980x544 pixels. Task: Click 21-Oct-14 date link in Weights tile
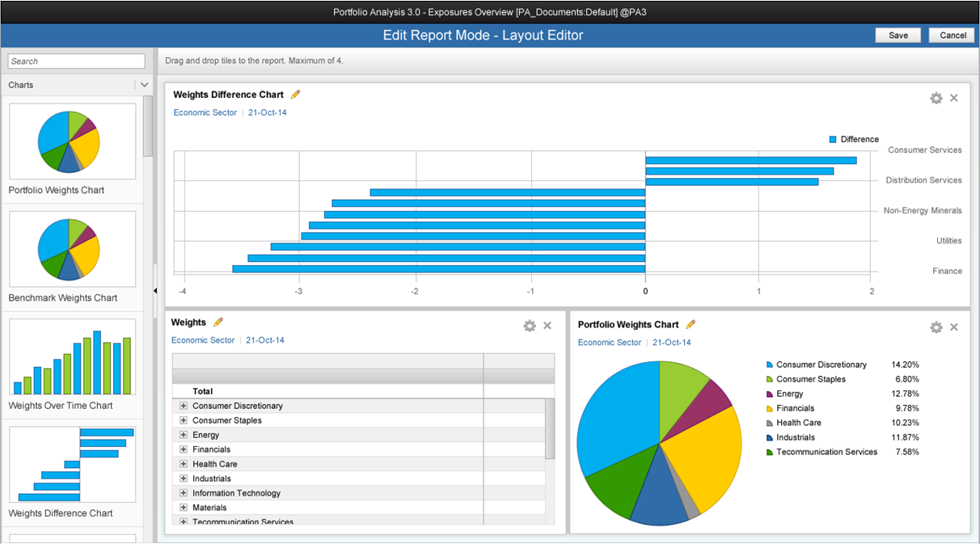(x=265, y=340)
